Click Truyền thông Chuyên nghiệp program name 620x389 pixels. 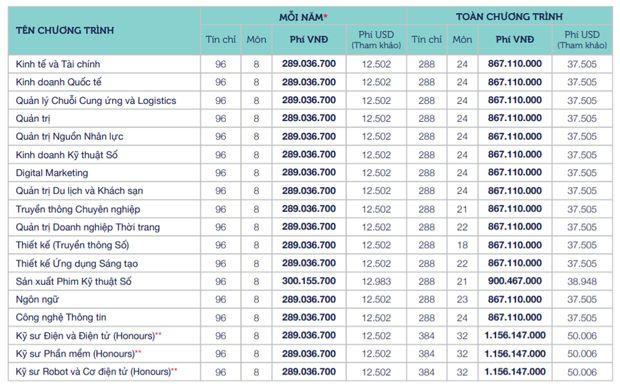coord(78,209)
